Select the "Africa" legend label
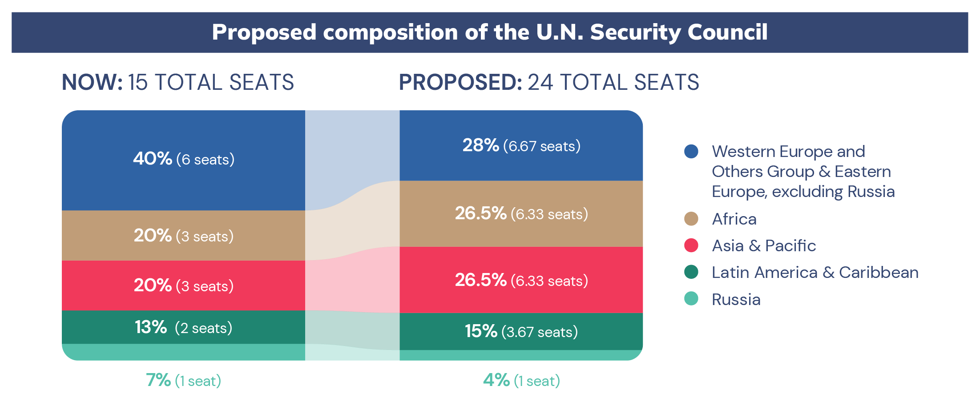 pos(734,219)
